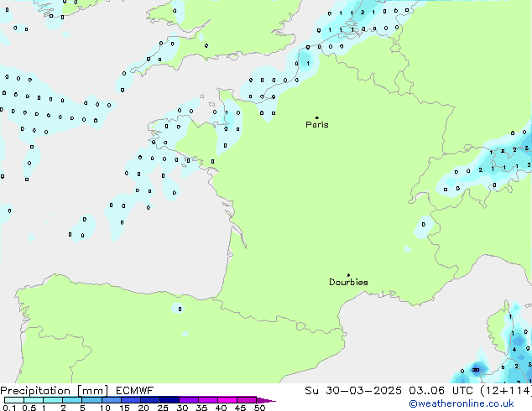Pick the 5–10 mm legend swatch
The width and height of the screenshot is (532, 411).
pos(91,400)
